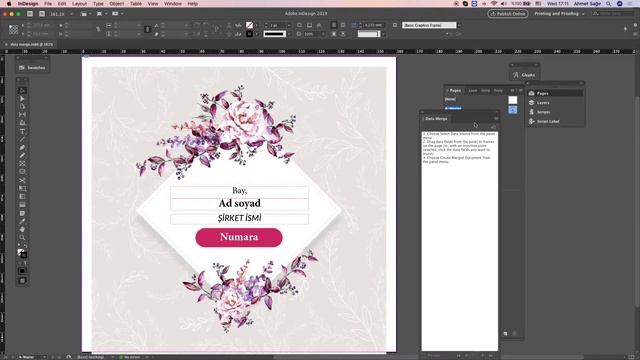Open the View menu
This screenshot has height=360, width=640.
pyautogui.click(x=153, y=4)
